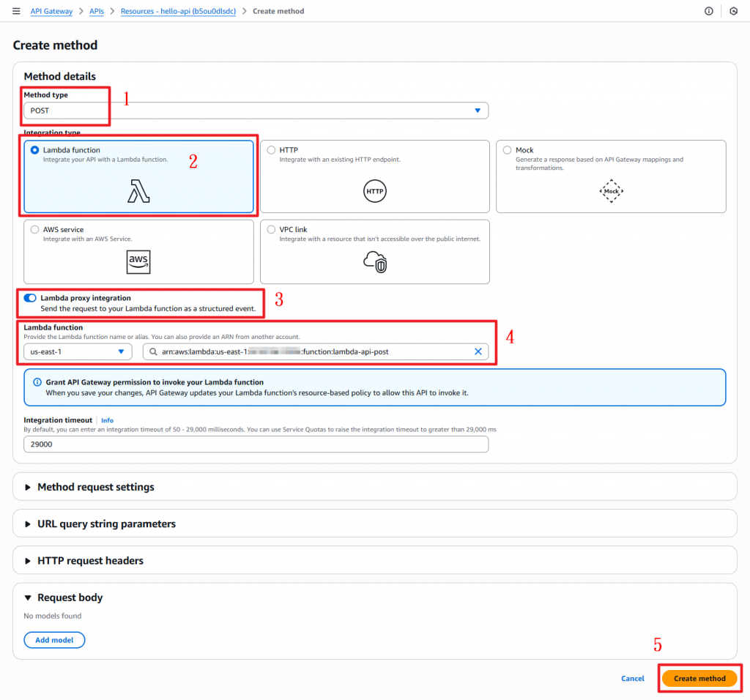Click the 'No models found' text
The height and width of the screenshot is (700, 750).
click(53, 616)
